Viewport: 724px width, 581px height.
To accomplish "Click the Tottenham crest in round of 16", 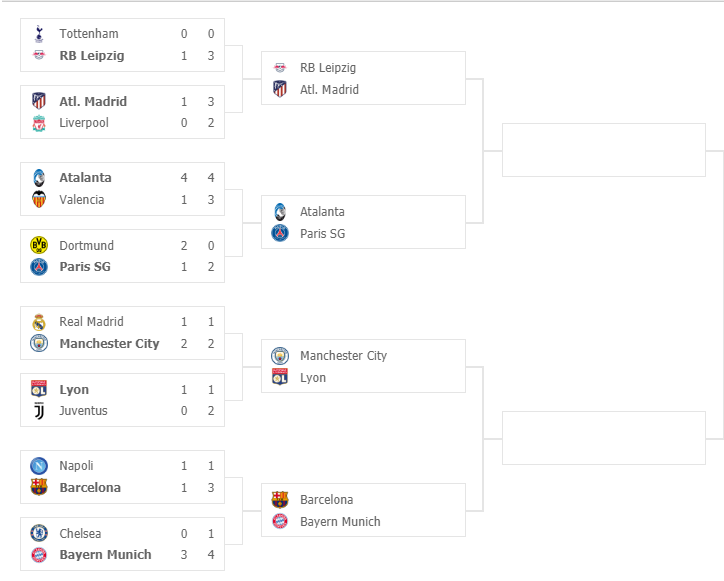I will click(39, 34).
